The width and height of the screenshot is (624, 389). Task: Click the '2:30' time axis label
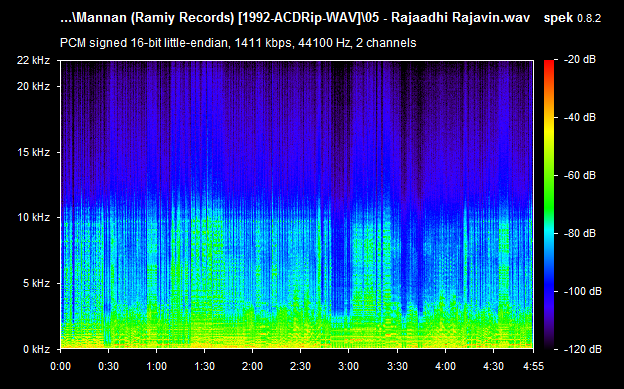click(300, 366)
